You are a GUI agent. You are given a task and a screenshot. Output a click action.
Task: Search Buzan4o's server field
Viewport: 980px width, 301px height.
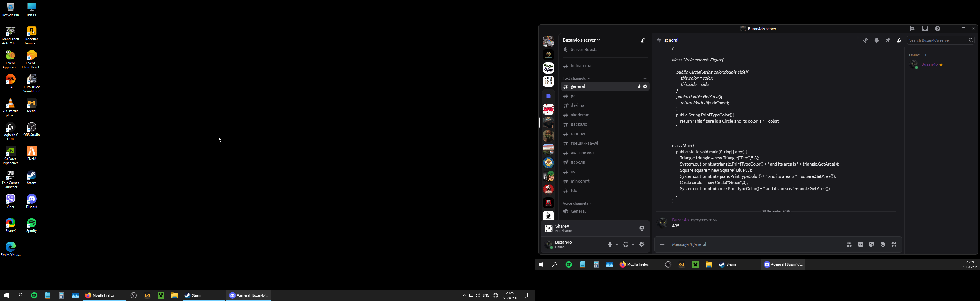940,40
